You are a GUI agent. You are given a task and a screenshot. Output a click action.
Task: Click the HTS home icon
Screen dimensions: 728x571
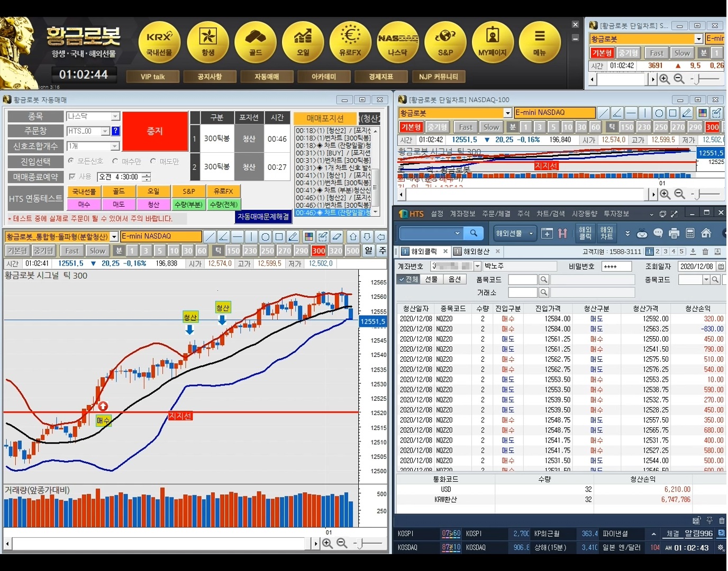[706, 233]
